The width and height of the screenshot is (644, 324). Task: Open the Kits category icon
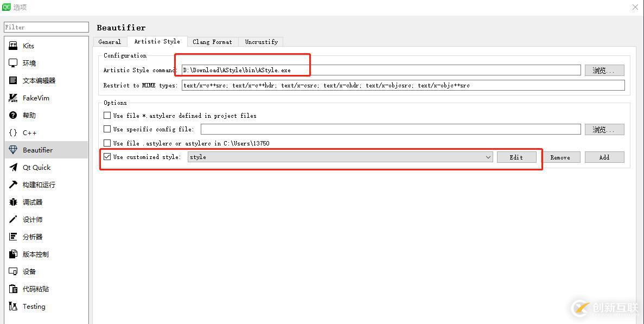(13, 46)
